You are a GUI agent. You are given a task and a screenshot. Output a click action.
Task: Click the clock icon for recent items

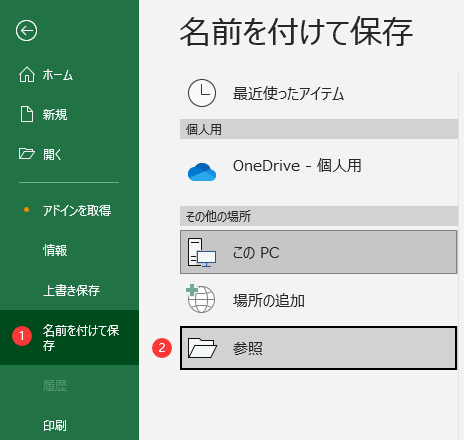[202, 93]
